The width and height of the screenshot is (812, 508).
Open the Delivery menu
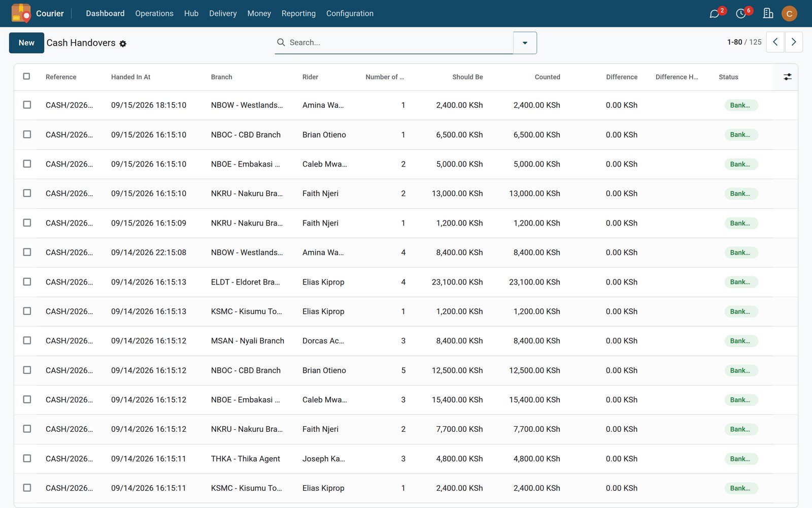click(223, 13)
